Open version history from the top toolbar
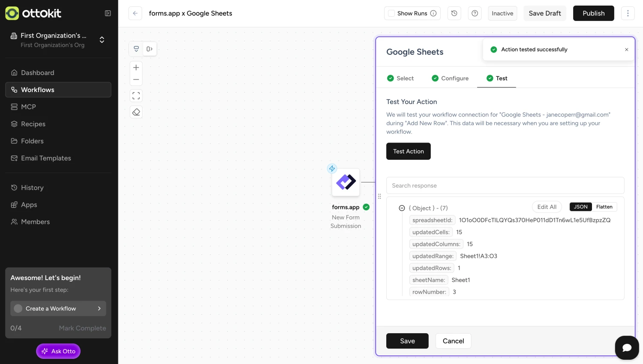643x364 pixels. [x=454, y=13]
